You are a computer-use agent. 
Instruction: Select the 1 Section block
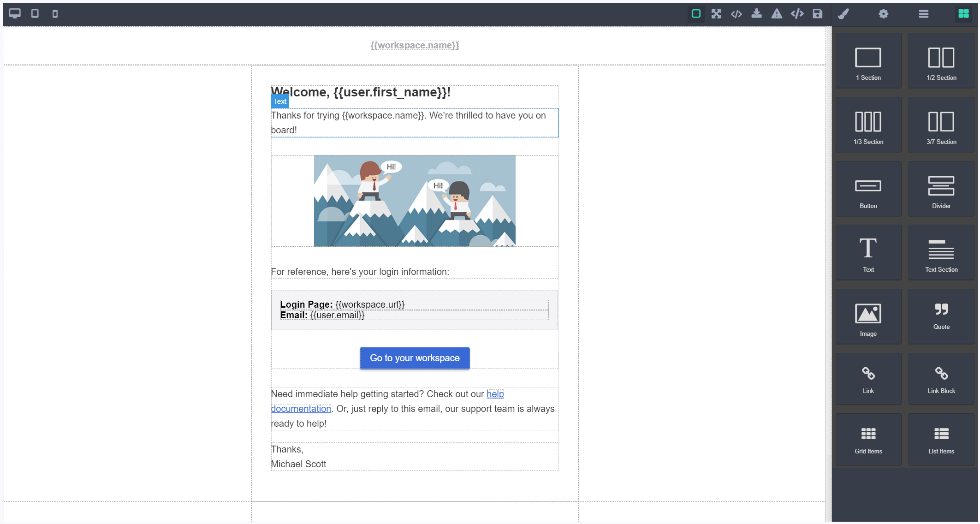(x=868, y=61)
